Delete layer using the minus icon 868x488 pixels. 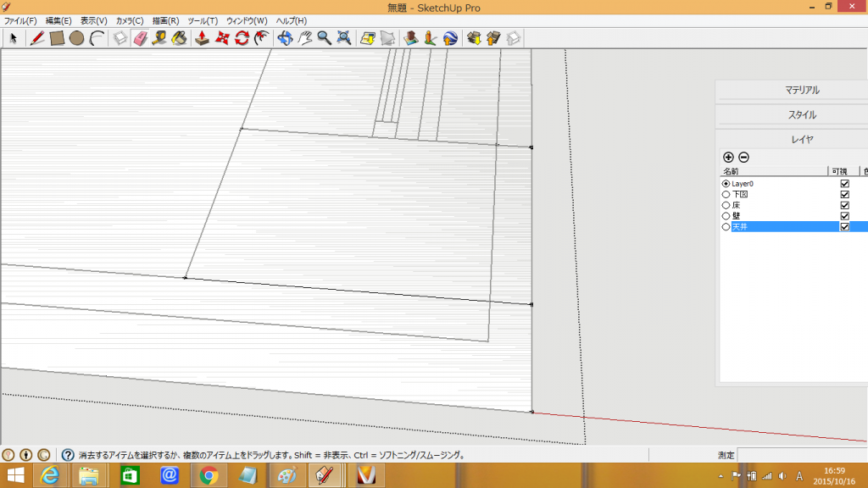coord(743,157)
